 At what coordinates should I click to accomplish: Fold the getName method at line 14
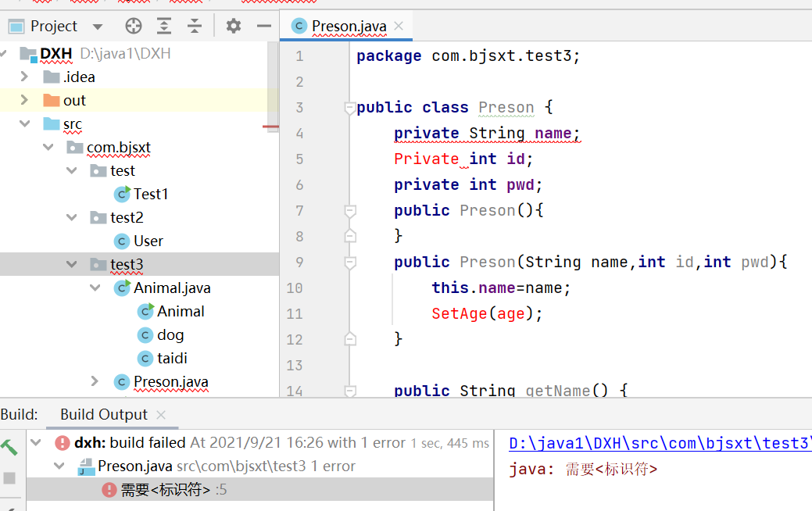pyautogui.click(x=350, y=391)
